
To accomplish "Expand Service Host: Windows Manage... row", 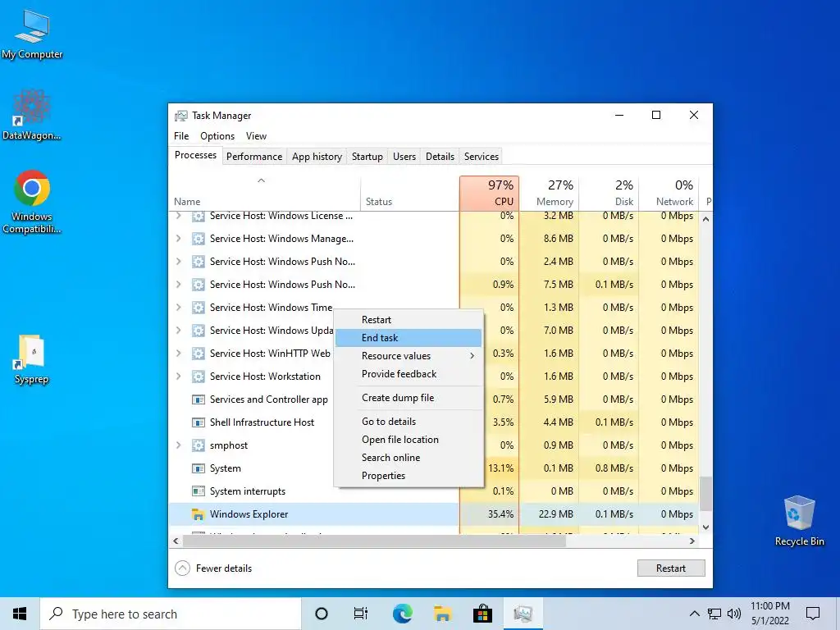I will pos(179,239).
